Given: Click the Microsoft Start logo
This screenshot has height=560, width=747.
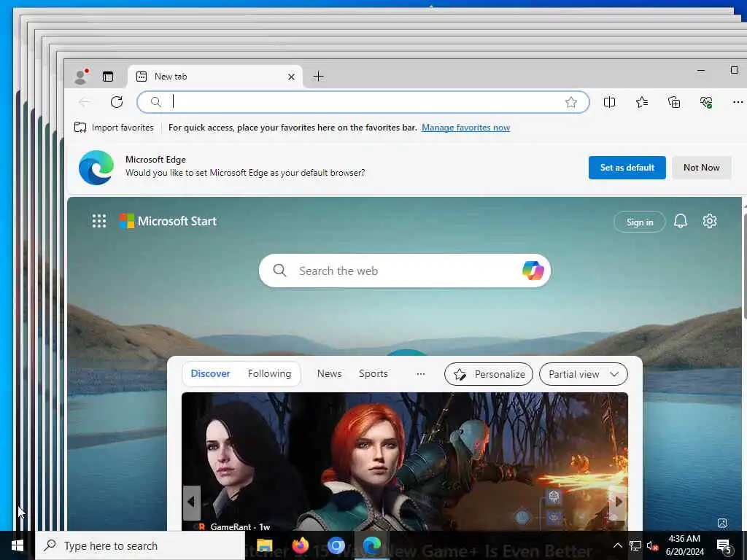Looking at the screenshot, I should pos(169,221).
